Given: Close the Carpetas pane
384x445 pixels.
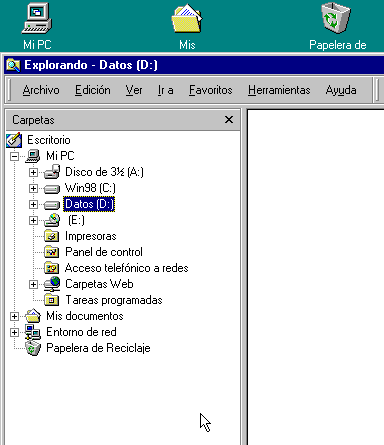Looking at the screenshot, I should (229, 120).
